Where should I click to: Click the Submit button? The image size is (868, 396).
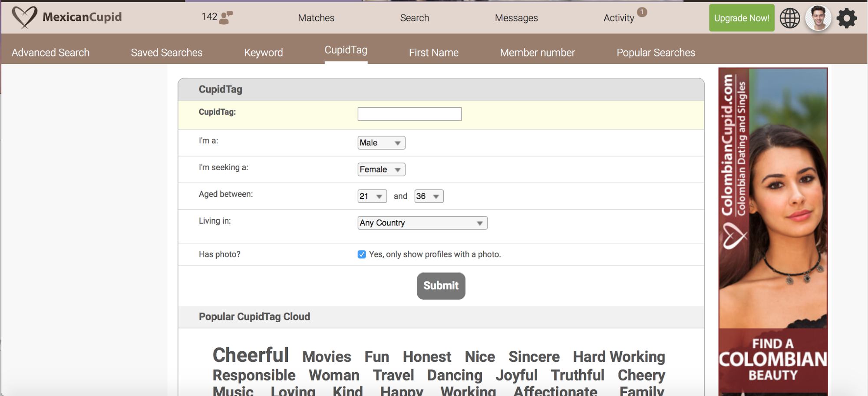click(441, 286)
